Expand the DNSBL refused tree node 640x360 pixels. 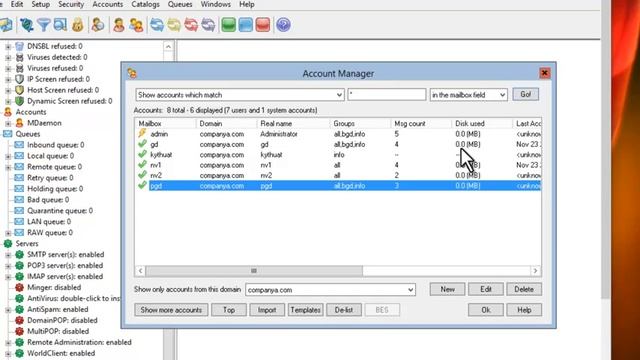coord(8,47)
